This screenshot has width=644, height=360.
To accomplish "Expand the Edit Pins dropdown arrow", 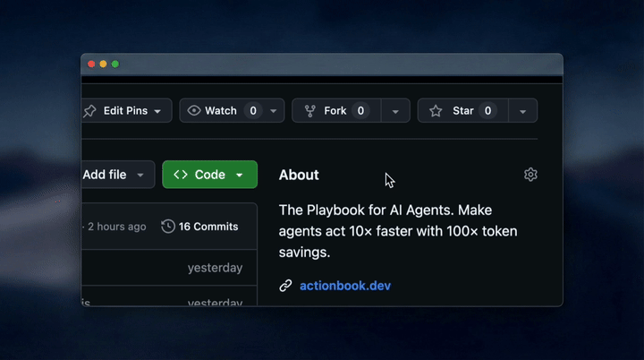I will click(157, 111).
